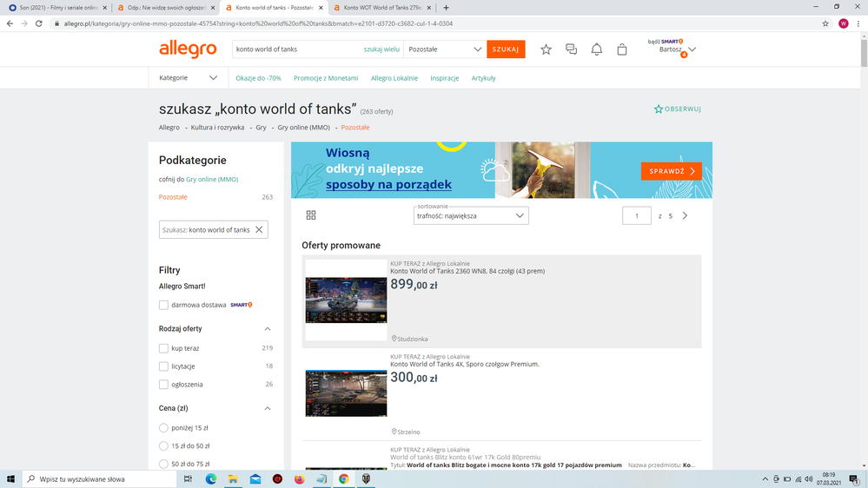Open Microsoft Edge from the taskbar
The image size is (868, 488).
click(211, 478)
